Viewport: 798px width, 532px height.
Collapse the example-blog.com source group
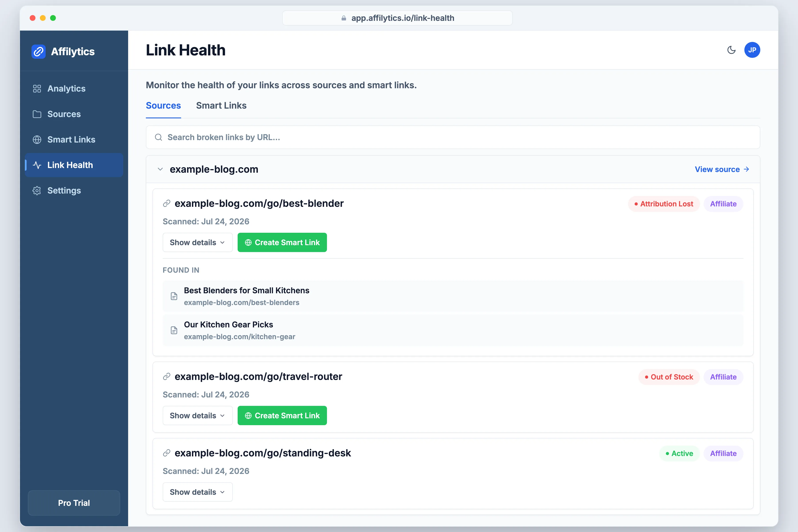160,169
